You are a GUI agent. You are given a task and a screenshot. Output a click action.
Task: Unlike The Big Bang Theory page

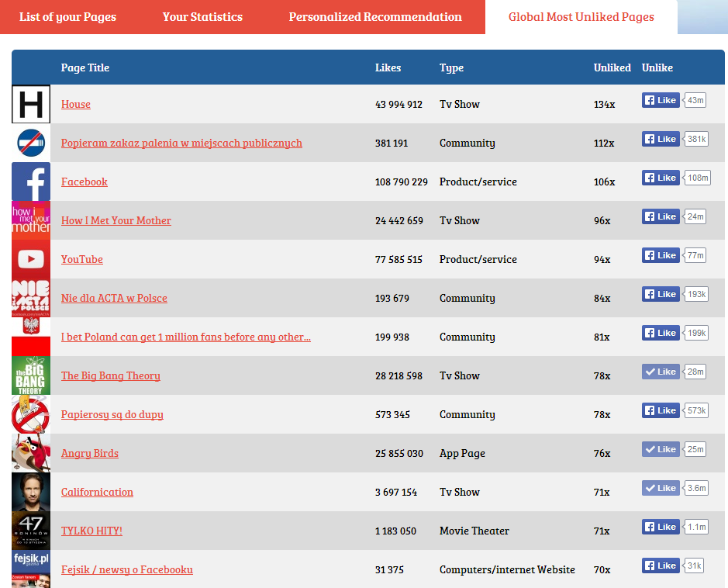click(x=661, y=372)
